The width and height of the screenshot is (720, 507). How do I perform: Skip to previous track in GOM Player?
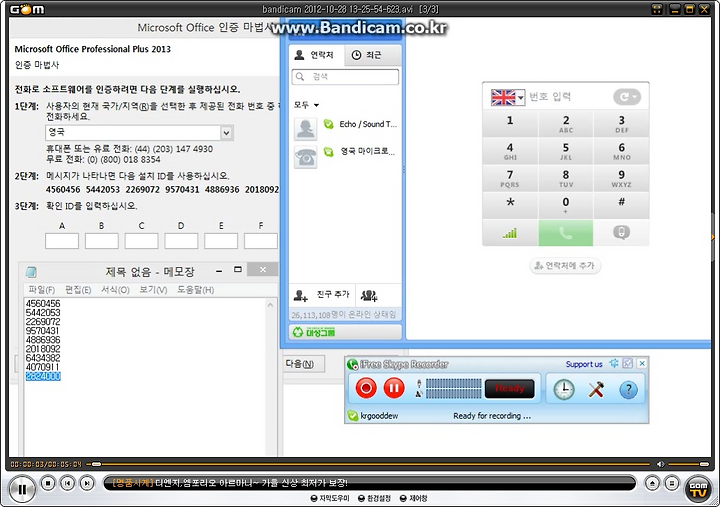pos(68,483)
